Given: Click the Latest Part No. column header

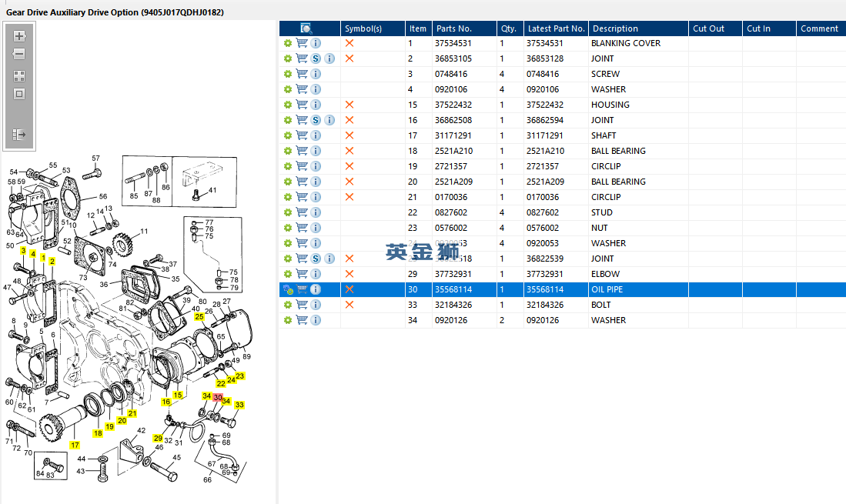Looking at the screenshot, I should [557, 28].
